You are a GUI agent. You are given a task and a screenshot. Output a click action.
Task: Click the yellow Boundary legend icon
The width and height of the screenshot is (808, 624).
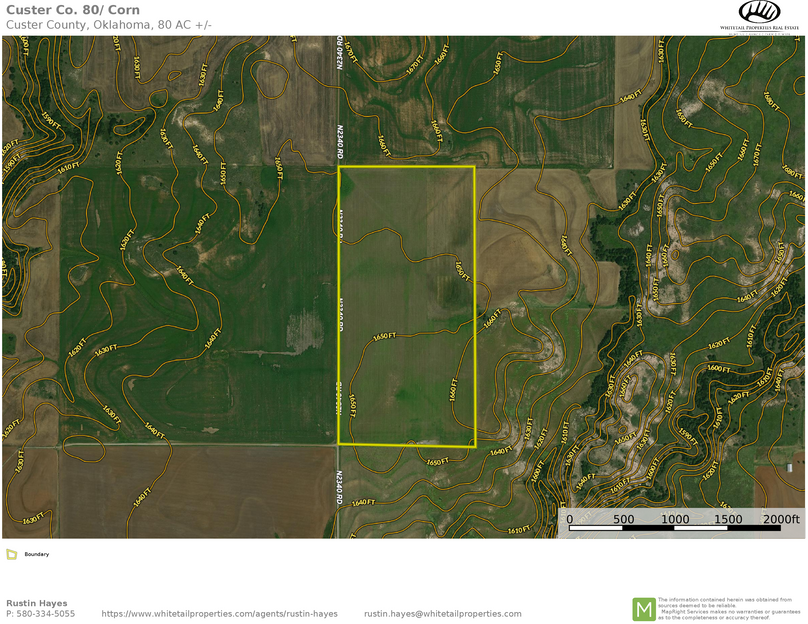11,554
